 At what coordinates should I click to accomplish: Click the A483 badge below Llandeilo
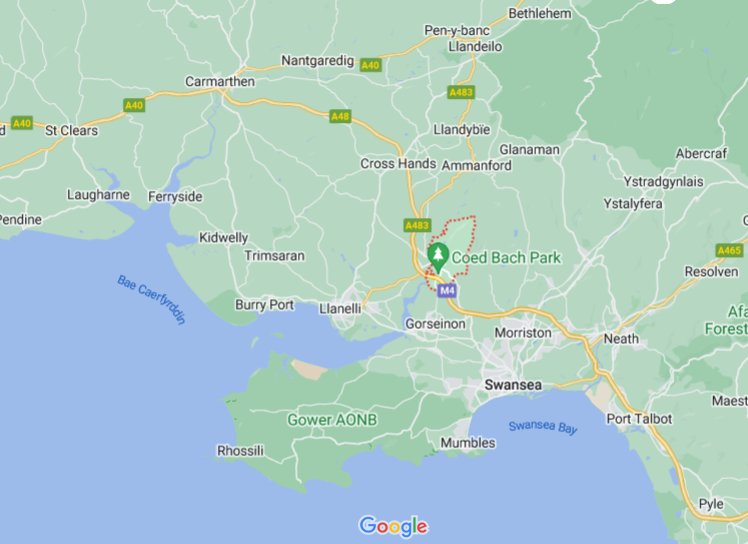461,92
